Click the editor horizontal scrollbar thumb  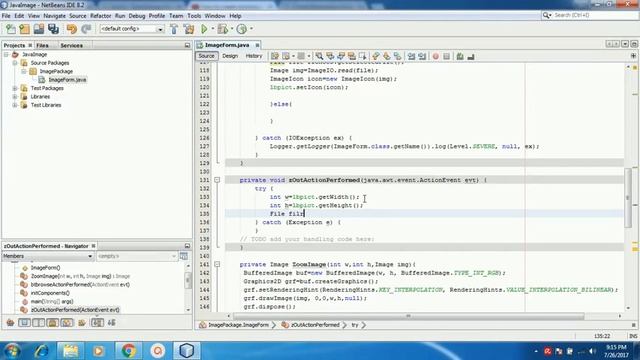(409, 316)
